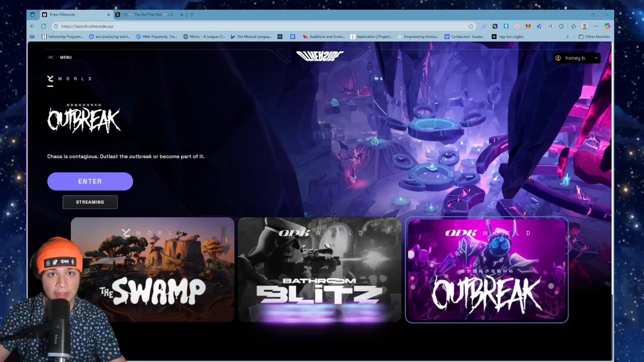644x362 pixels.
Task: Select the Outbreak world card
Action: click(x=487, y=269)
